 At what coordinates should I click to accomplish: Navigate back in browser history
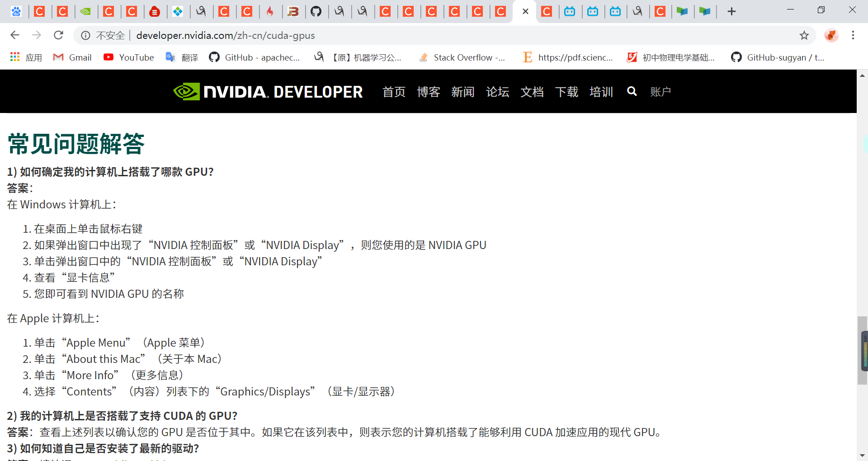pyautogui.click(x=15, y=35)
